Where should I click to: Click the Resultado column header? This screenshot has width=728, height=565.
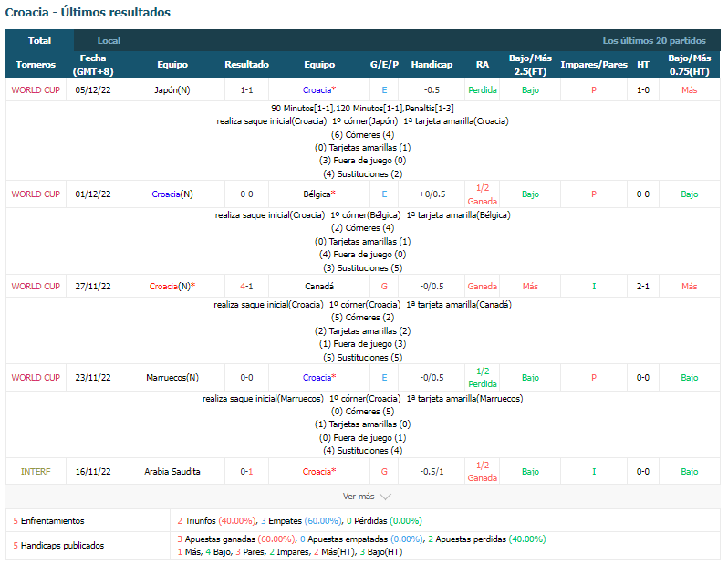click(x=246, y=65)
